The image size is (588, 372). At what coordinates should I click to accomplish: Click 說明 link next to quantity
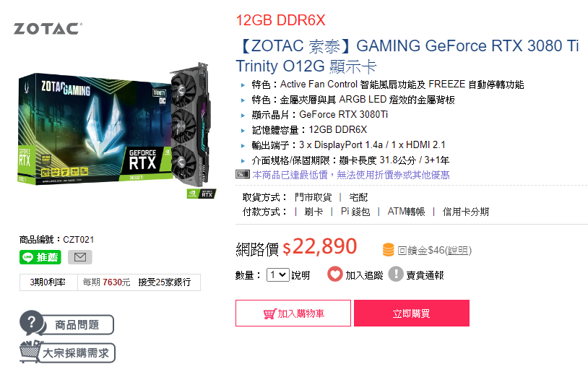[x=301, y=275]
